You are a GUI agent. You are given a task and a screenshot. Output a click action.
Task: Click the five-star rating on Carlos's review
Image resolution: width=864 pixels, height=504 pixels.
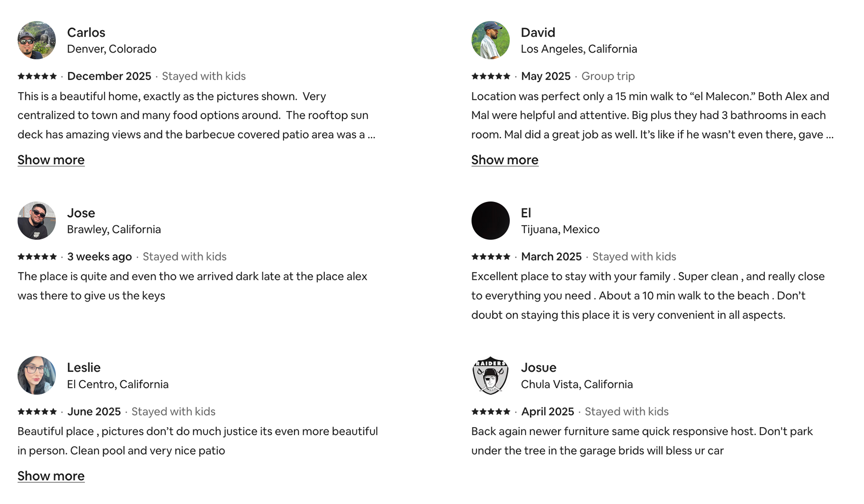click(37, 76)
